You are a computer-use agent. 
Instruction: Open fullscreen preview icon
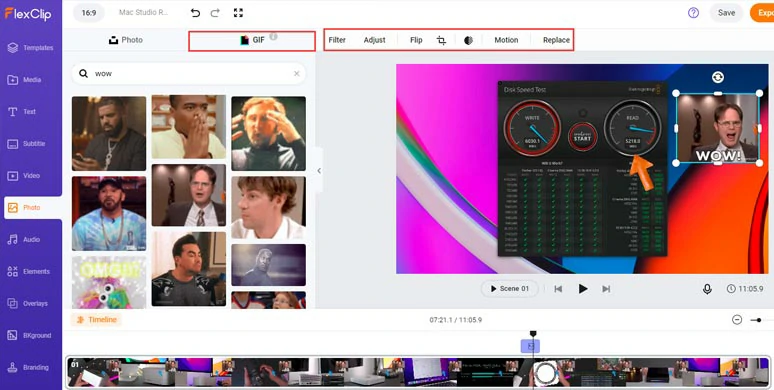click(238, 13)
